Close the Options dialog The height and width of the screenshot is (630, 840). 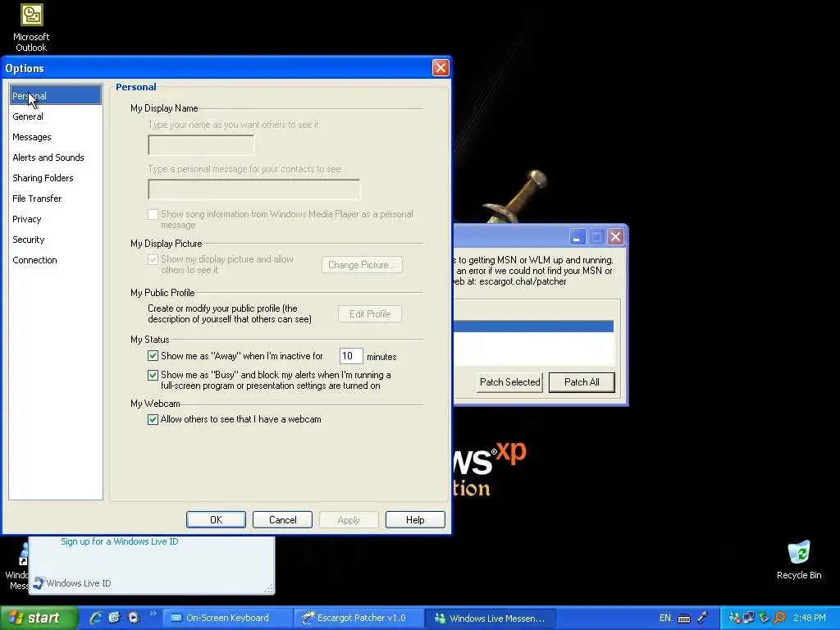(x=441, y=67)
